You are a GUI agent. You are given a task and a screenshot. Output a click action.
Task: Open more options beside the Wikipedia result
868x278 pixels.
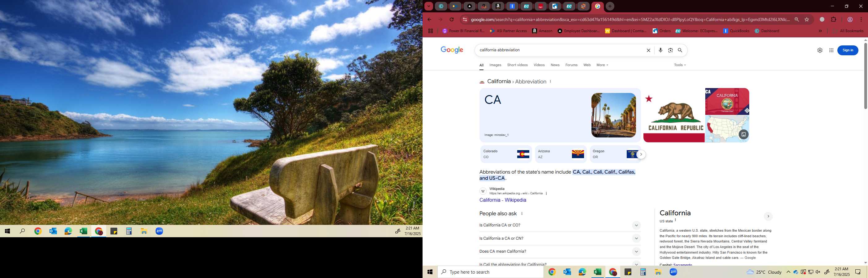click(546, 194)
